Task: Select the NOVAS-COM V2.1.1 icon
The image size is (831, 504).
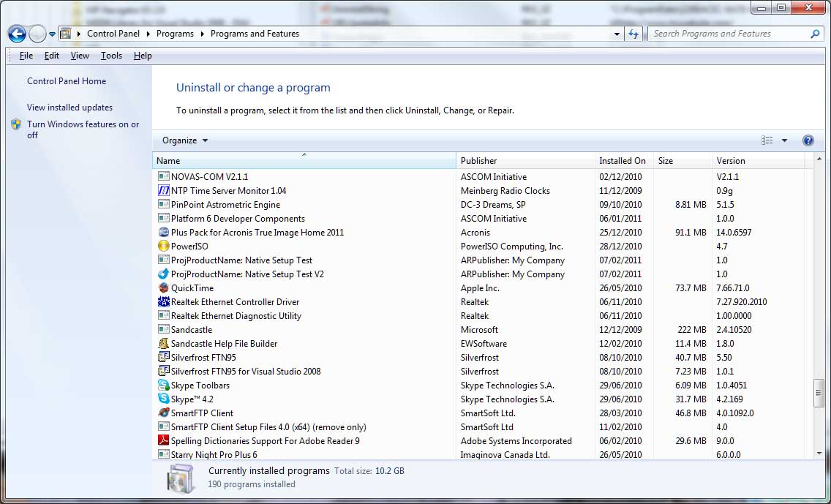Action: coord(164,176)
